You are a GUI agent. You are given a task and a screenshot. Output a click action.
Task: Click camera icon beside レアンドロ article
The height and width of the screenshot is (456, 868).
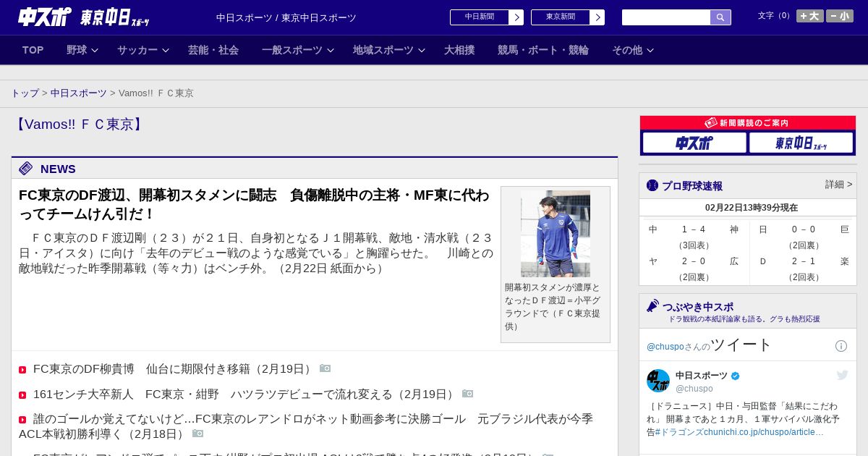point(198,434)
